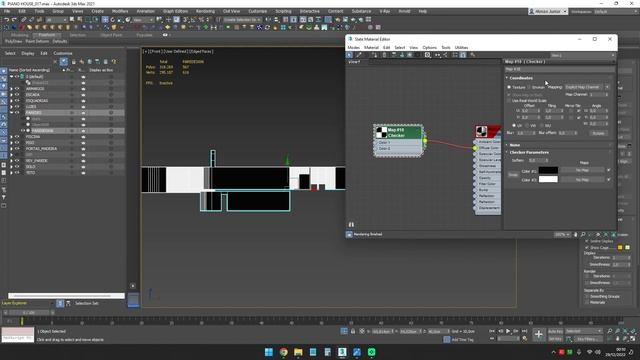Click the Checker map preview thumbnail on node
The width and height of the screenshot is (640, 360).
tap(381, 132)
